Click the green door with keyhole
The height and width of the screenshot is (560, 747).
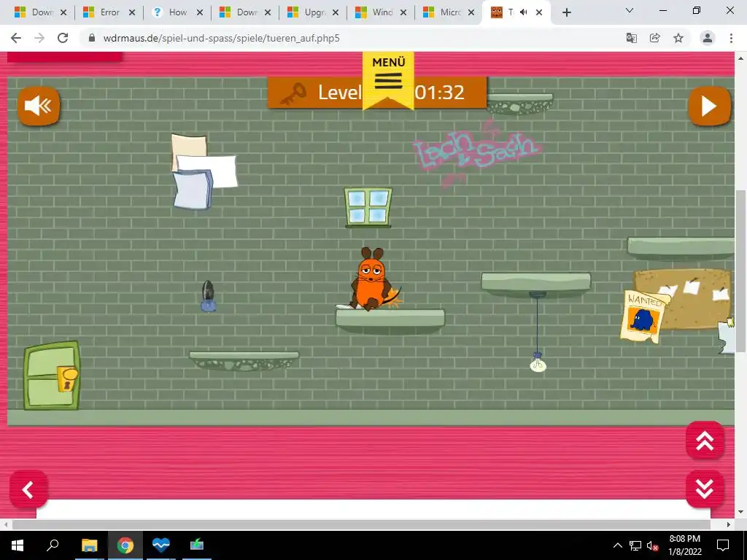click(x=52, y=376)
